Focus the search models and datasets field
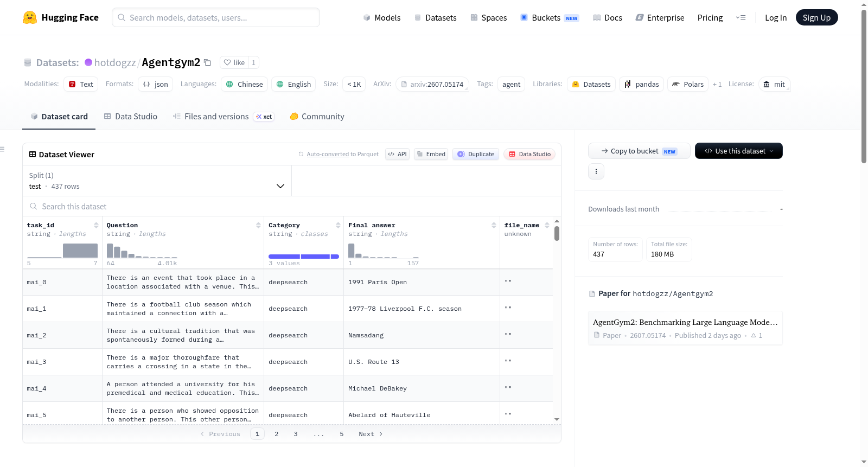868x467 pixels. [216, 17]
